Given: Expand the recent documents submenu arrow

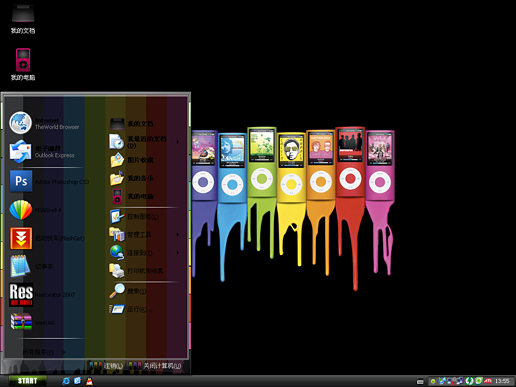Looking at the screenshot, I should click(178, 142).
